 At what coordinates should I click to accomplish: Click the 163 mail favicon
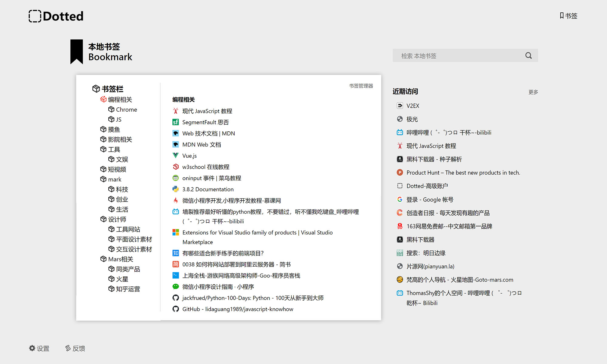(400, 226)
